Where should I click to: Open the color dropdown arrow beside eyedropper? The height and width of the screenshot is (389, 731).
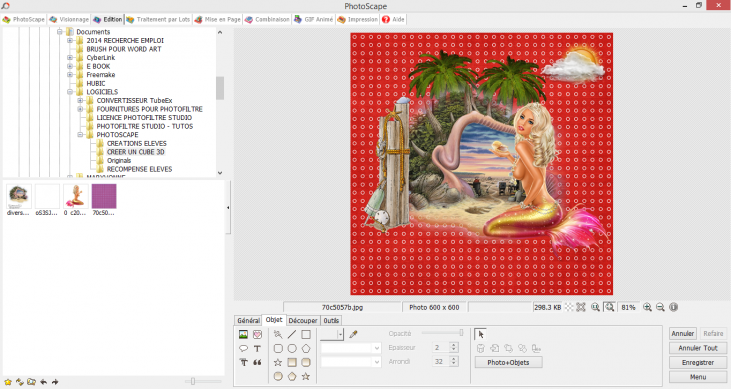(340, 334)
